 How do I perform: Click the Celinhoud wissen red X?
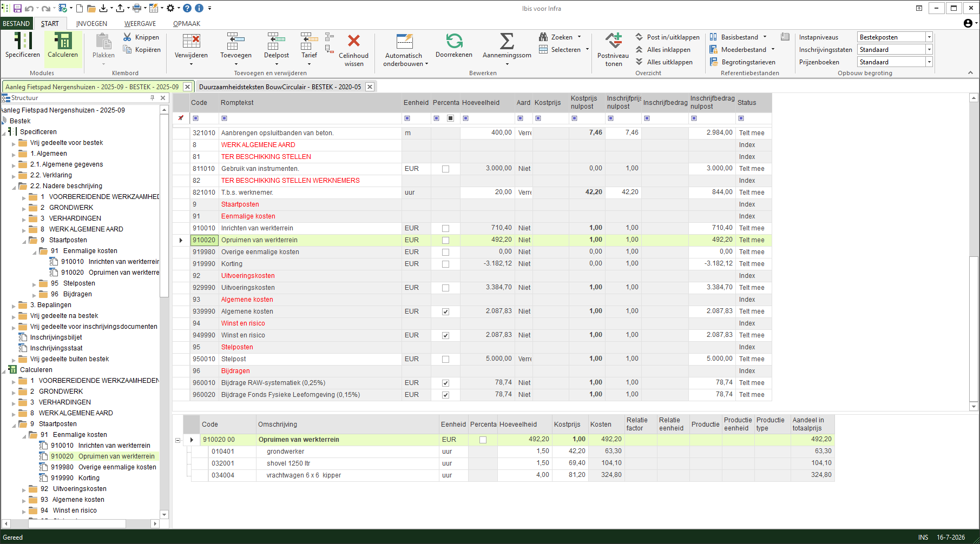354,41
